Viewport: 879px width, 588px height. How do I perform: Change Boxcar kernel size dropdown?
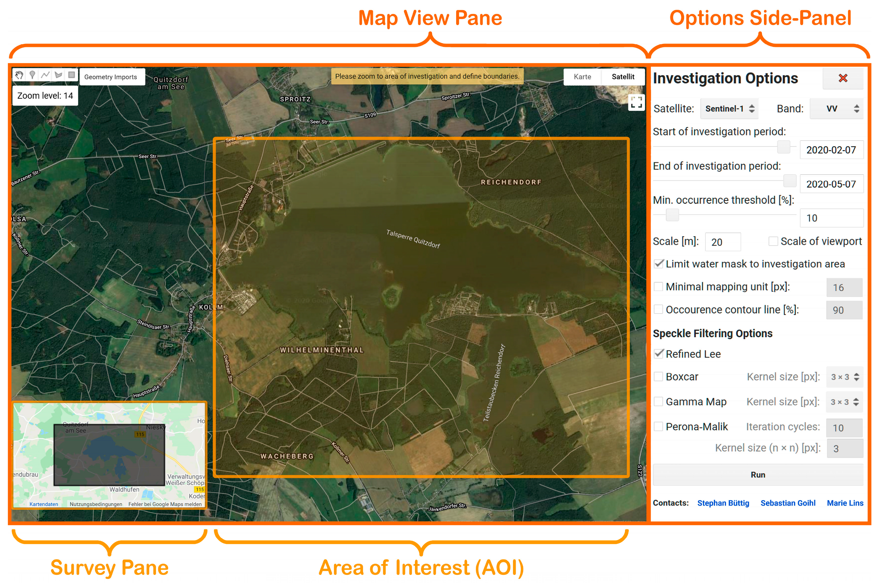[x=845, y=377]
